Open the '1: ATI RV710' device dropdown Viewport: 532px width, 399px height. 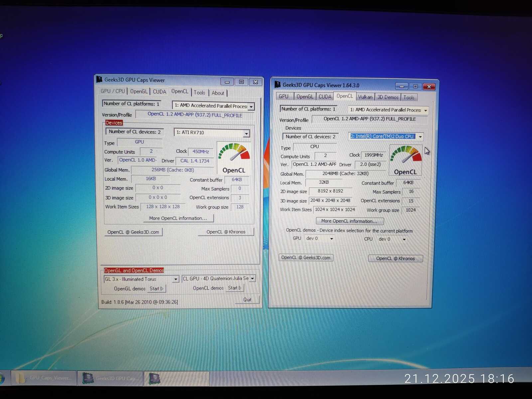point(246,133)
